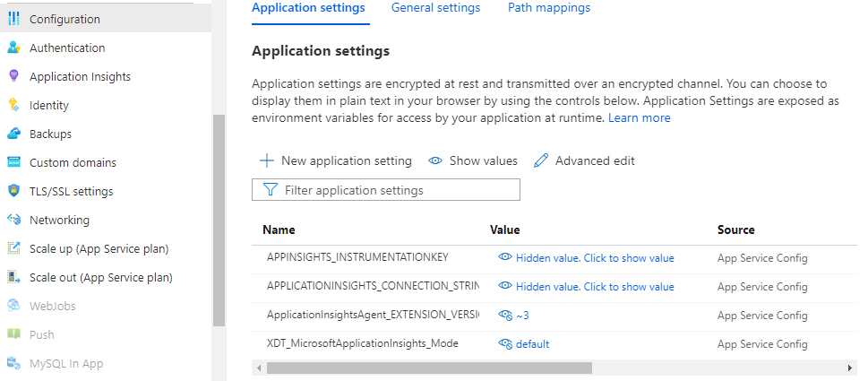868x381 pixels.
Task: Click the Networking icon in sidebar
Action: [x=13, y=220]
